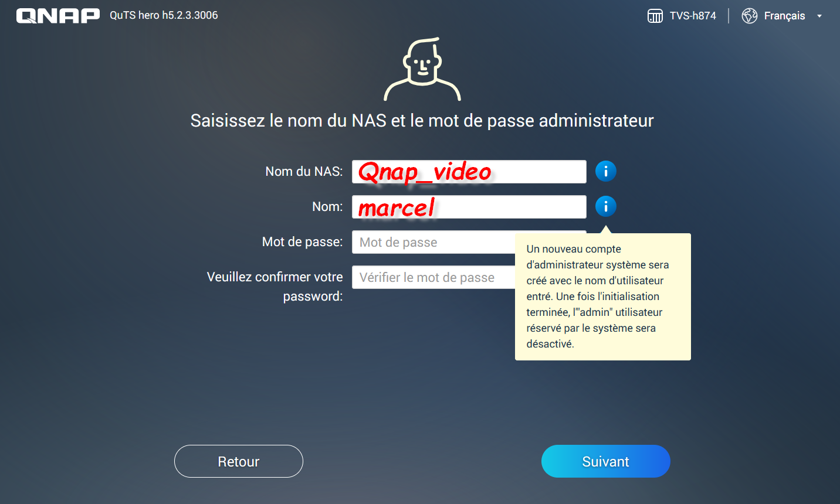The height and width of the screenshot is (504, 840).
Task: Focus the Nom username field with marcel
Action: coord(469,207)
